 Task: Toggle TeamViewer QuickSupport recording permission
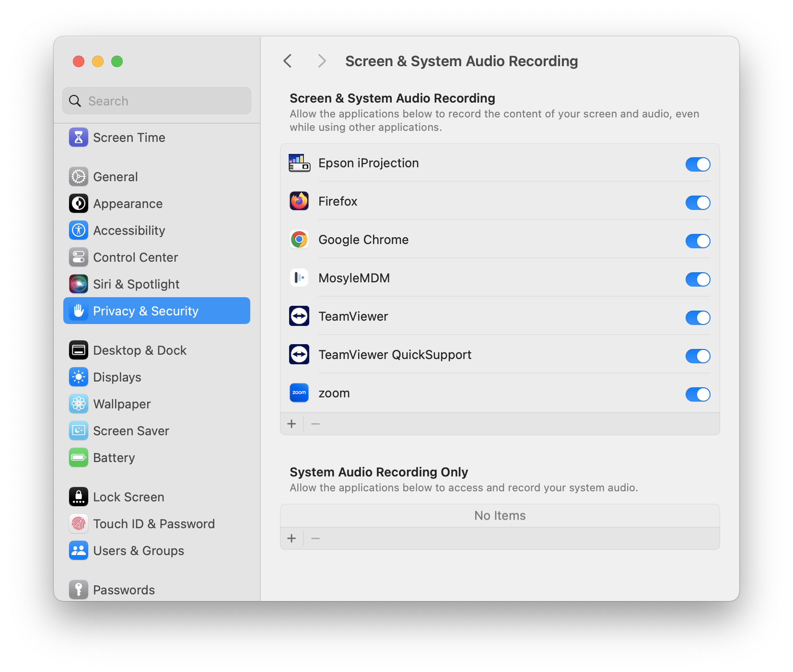(698, 356)
